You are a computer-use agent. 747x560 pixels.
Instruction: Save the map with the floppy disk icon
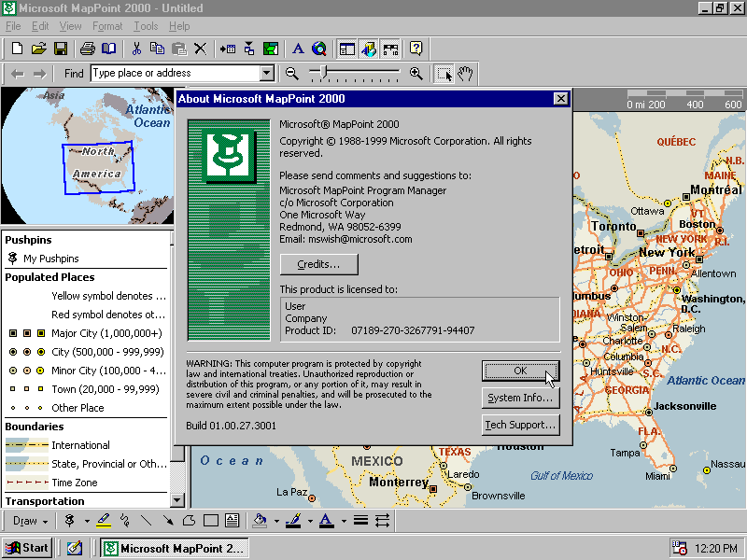tap(61, 49)
